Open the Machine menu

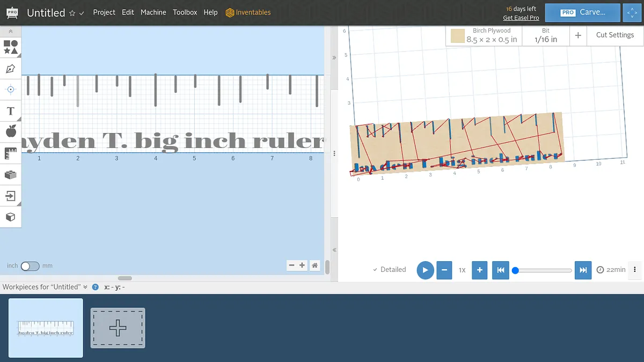tap(153, 12)
